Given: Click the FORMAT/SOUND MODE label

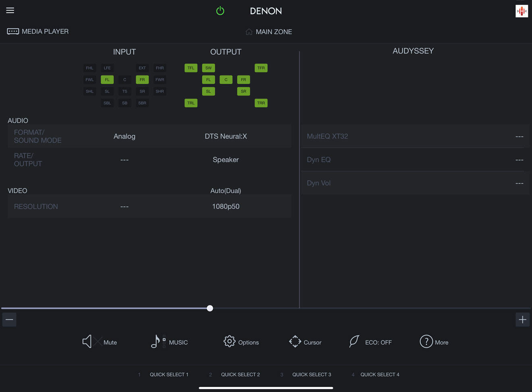Looking at the screenshot, I should (38, 136).
